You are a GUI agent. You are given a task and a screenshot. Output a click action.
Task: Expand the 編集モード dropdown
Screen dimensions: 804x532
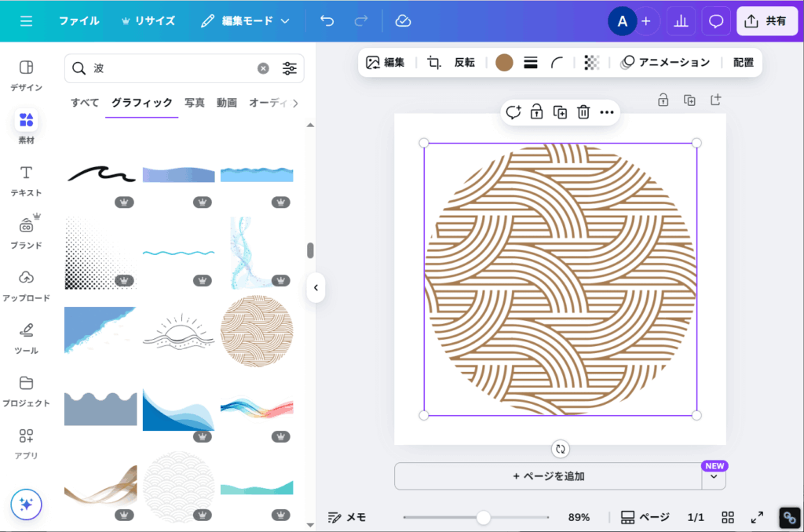pyautogui.click(x=245, y=21)
